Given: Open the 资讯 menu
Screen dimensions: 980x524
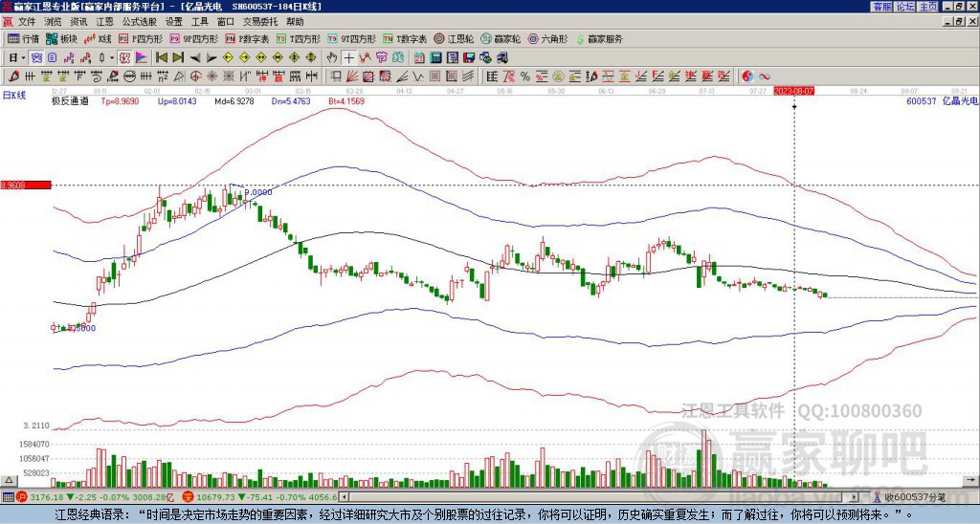Looking at the screenshot, I should [78, 22].
